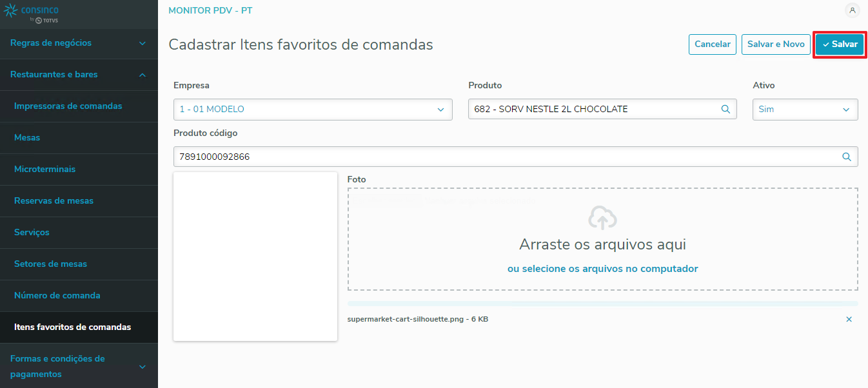Click the Produto código input field
This screenshot has width=868, height=388.
click(x=503, y=157)
